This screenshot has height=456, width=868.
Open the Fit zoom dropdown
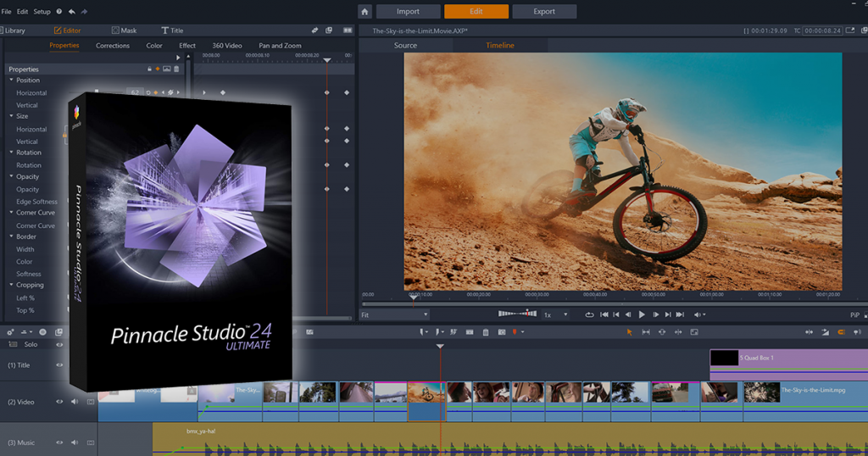click(394, 314)
